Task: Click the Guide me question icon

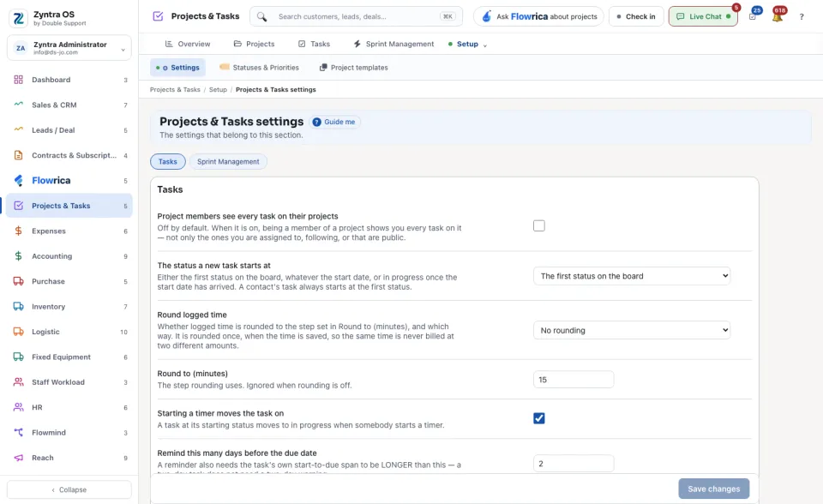Action: 316,122
